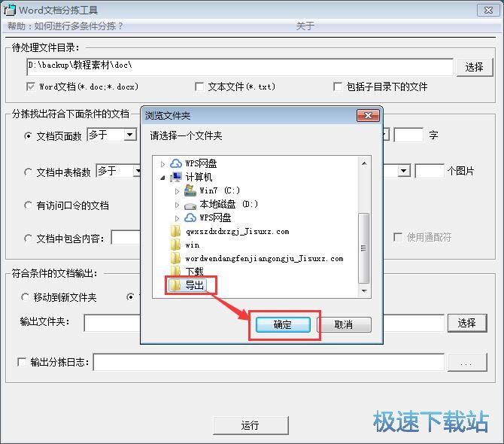Click the 取消 button in the dialog

(345, 324)
